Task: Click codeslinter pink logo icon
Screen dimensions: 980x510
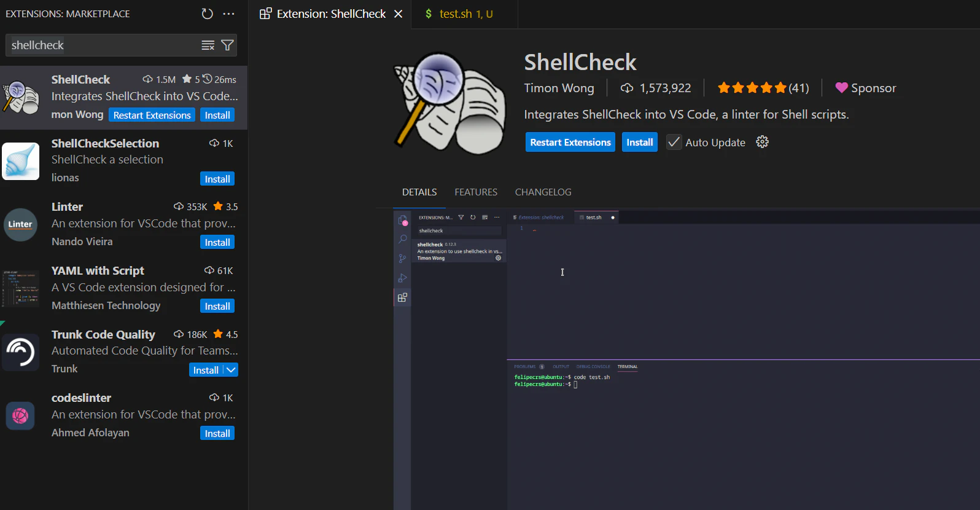Action: coord(20,416)
